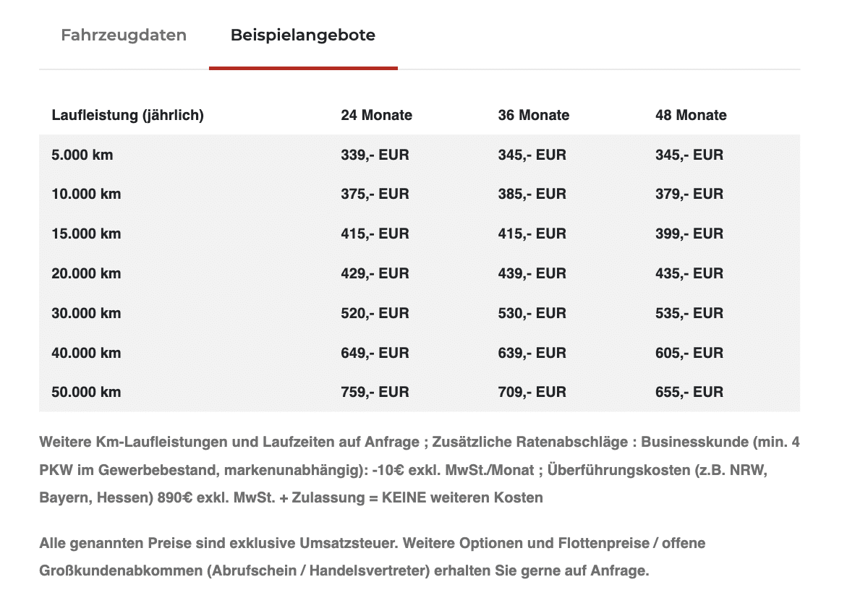Switch to the Fahrzeugdaten tab
Screen dimensions: 868x603
[x=124, y=35]
